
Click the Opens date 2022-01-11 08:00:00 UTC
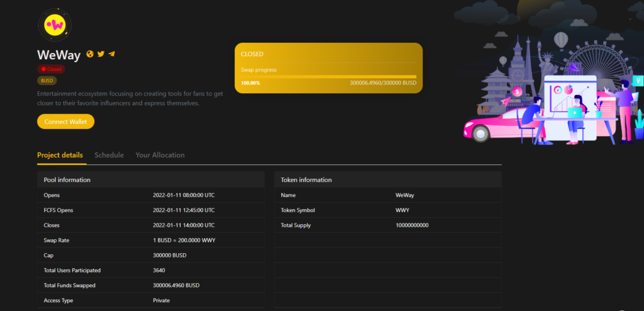coord(184,195)
